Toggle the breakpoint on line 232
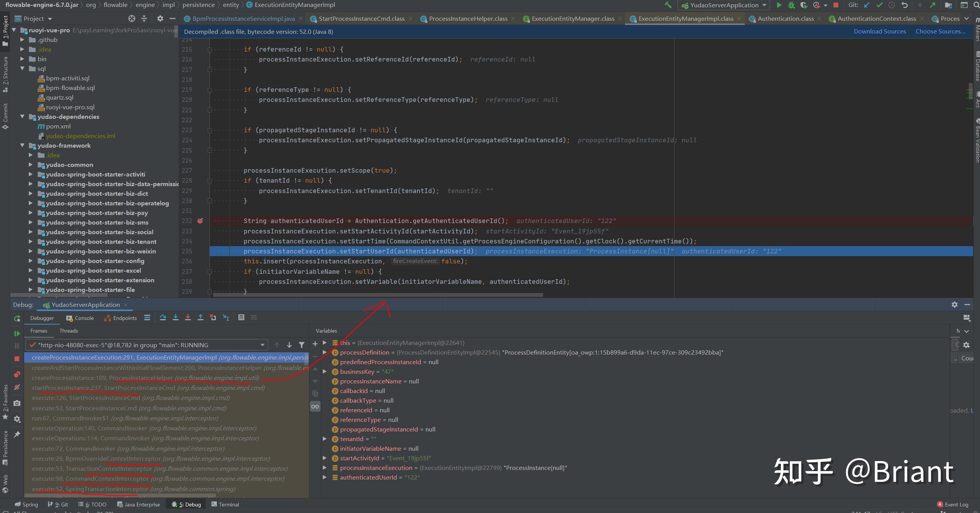980x513 pixels. coord(200,221)
